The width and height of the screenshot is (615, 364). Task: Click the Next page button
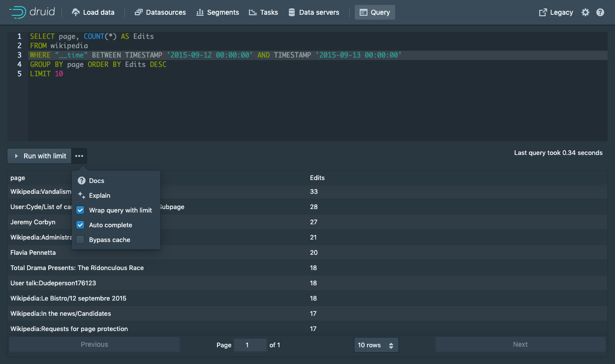click(x=520, y=344)
